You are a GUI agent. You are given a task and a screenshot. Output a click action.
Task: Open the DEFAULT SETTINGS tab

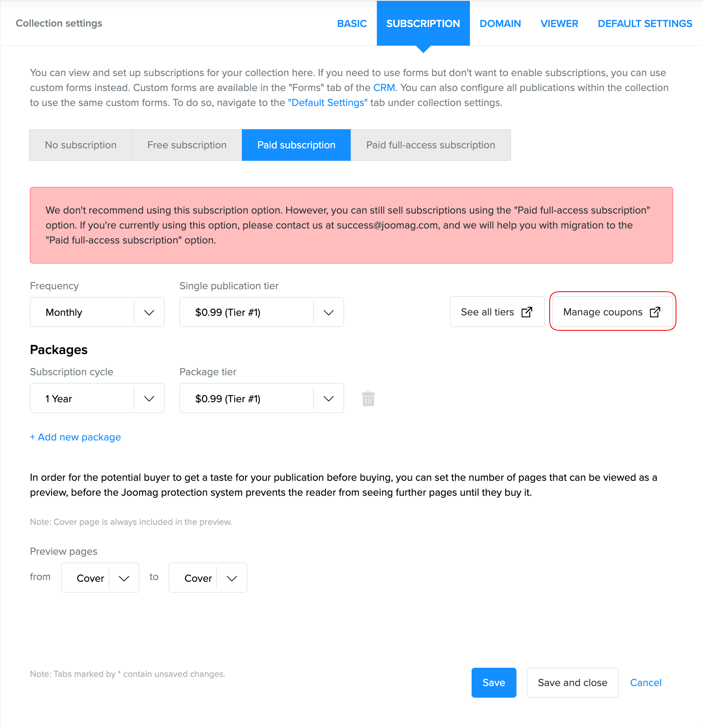[x=645, y=24]
